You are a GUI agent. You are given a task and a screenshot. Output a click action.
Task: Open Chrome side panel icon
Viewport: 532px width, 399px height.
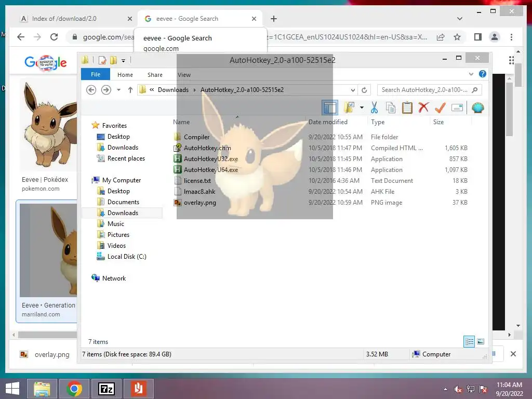[478, 37]
